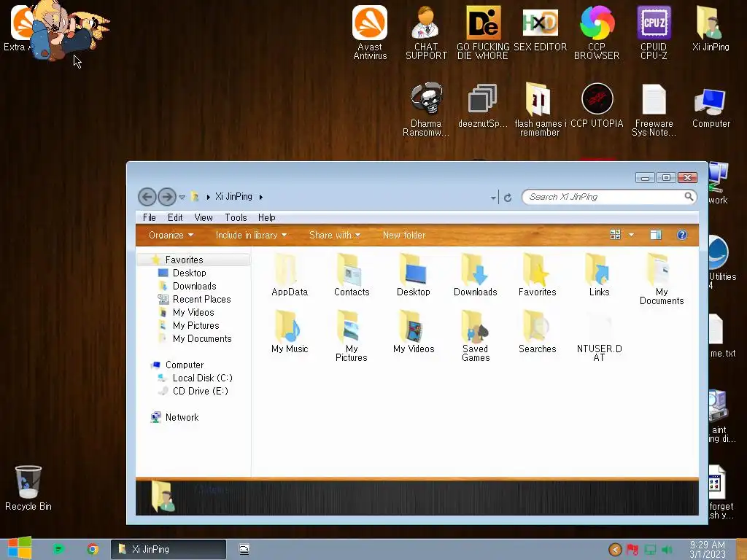Click the Xi JinPing desktop folder icon

pyautogui.click(x=711, y=28)
